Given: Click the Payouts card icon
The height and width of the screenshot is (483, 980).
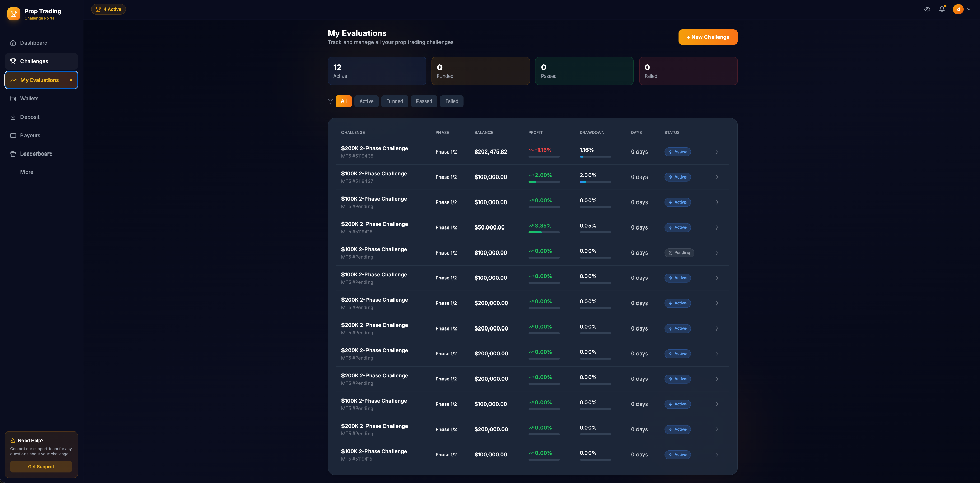Looking at the screenshot, I should (13, 135).
